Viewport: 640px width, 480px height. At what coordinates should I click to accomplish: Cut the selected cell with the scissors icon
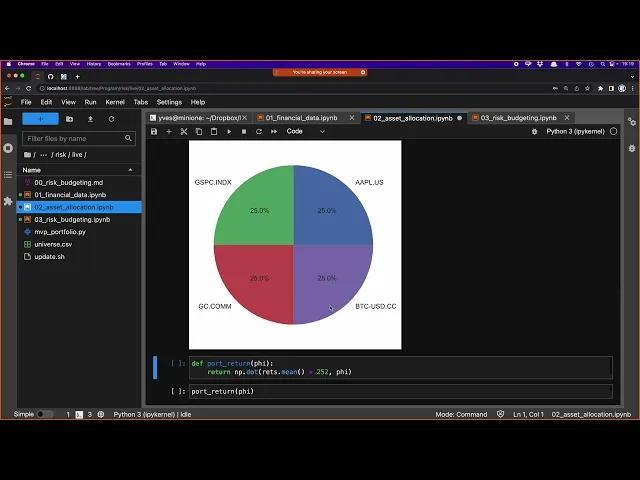pyautogui.click(x=184, y=131)
